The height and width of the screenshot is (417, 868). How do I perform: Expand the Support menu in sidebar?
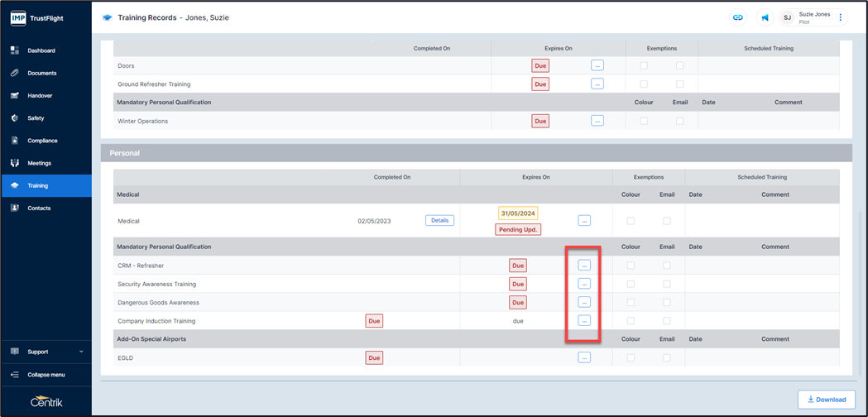tap(46, 352)
